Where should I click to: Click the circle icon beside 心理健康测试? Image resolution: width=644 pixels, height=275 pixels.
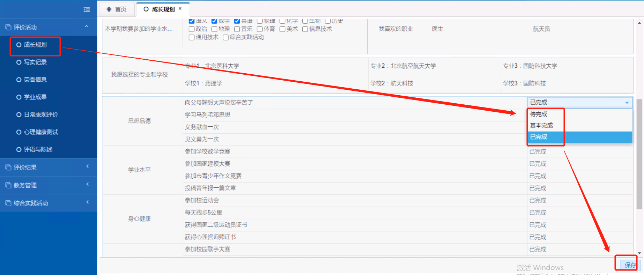click(19, 132)
